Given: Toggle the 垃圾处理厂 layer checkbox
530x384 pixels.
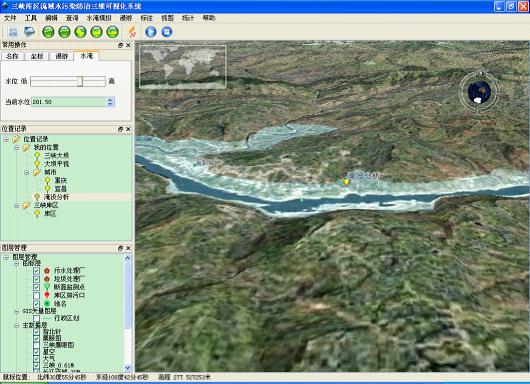Looking at the screenshot, I should click(x=37, y=279).
